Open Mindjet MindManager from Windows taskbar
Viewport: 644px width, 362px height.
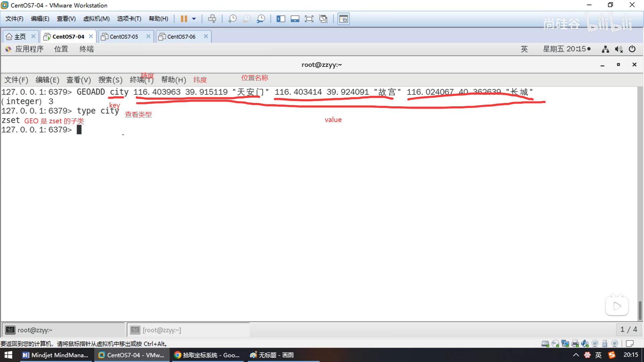point(55,355)
